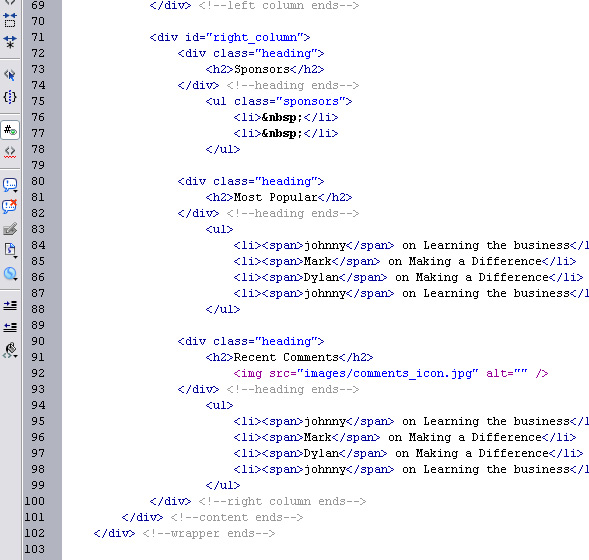
Task: Click the "Sponsors" h2 text
Action: [262, 69]
